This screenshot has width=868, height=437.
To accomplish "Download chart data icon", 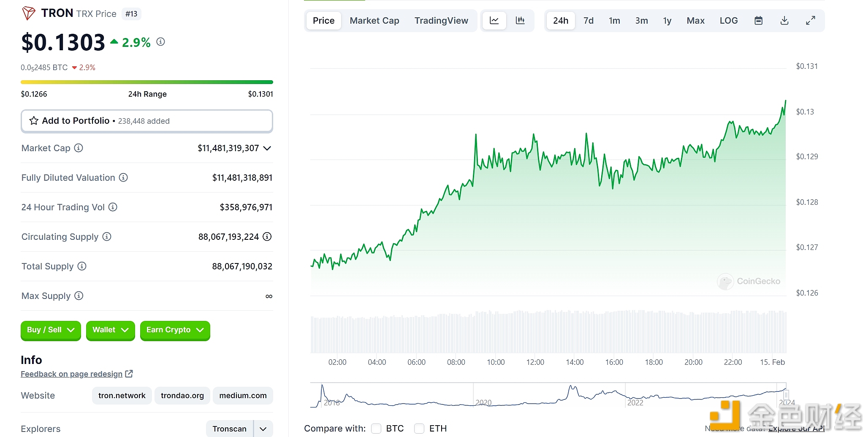I will coord(784,20).
